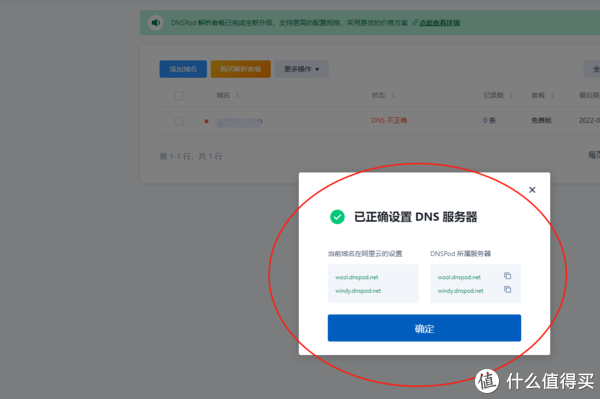The height and width of the screenshot is (399, 600).
Task: Click the orange 购买解析套餐 button
Action: point(240,69)
